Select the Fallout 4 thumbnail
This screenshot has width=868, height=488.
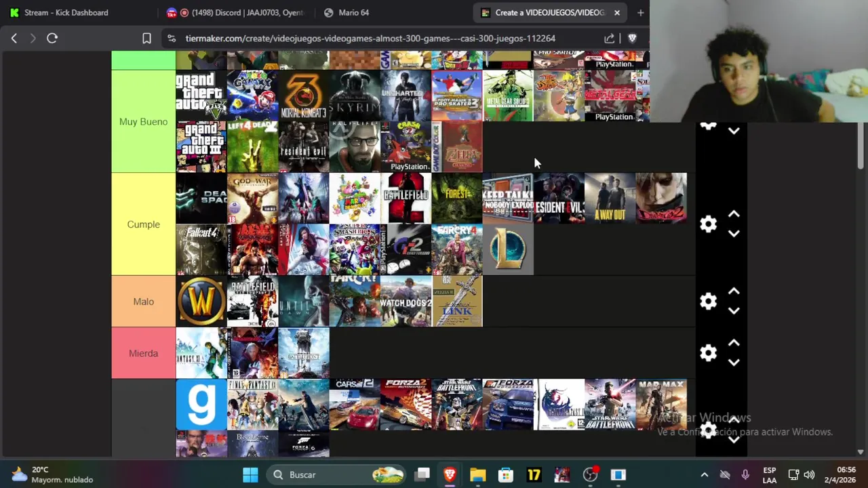click(201, 250)
